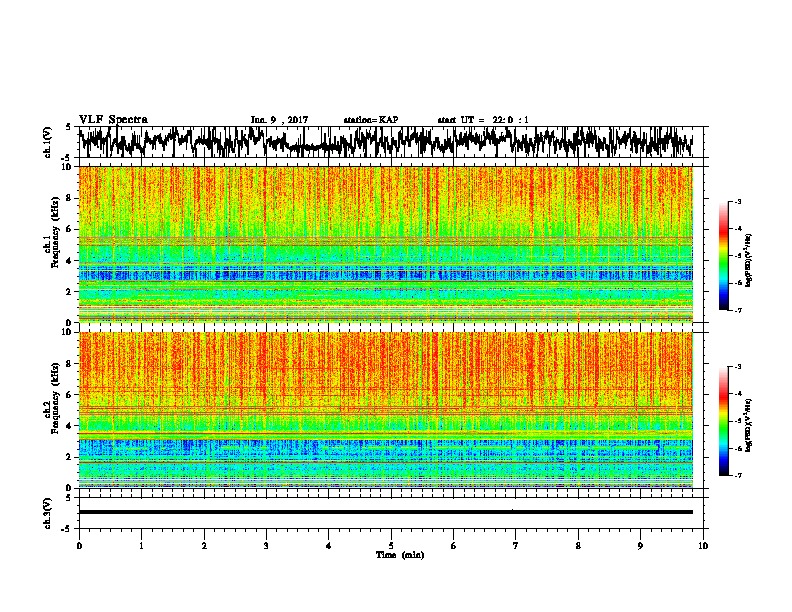Select the log(PSD) label beside ch.1 color bar
Image resolution: width=792 pixels, height=612 pixels.
(749, 260)
